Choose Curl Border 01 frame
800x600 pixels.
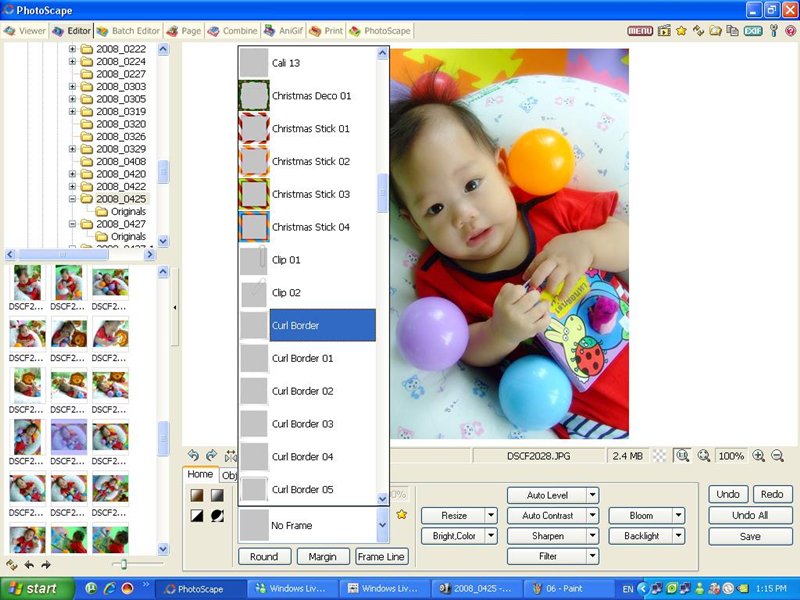tap(307, 358)
